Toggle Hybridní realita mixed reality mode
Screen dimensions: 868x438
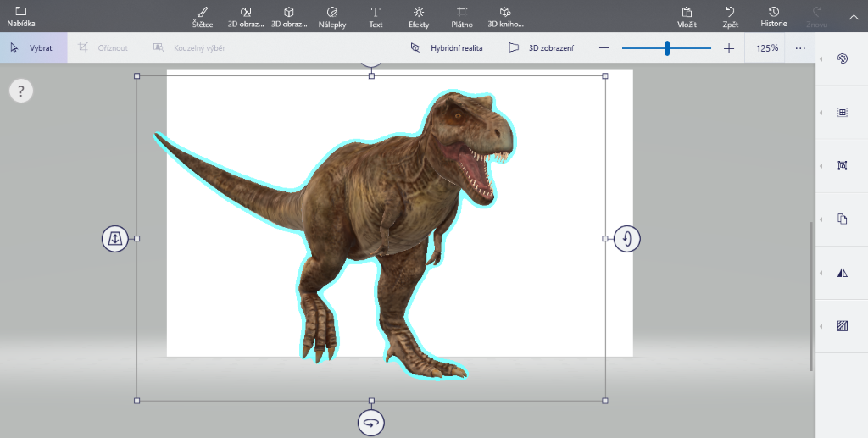447,48
